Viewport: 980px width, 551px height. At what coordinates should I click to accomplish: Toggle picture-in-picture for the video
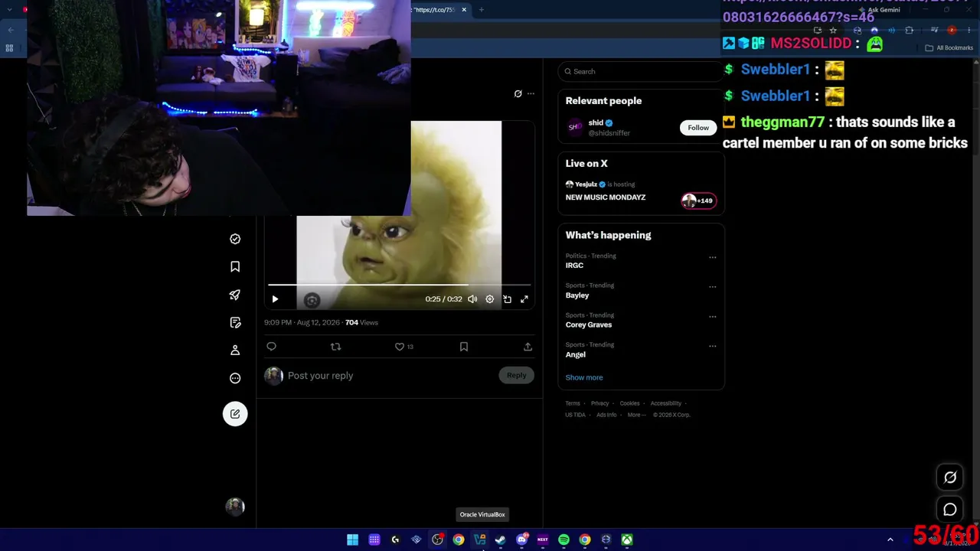(507, 299)
